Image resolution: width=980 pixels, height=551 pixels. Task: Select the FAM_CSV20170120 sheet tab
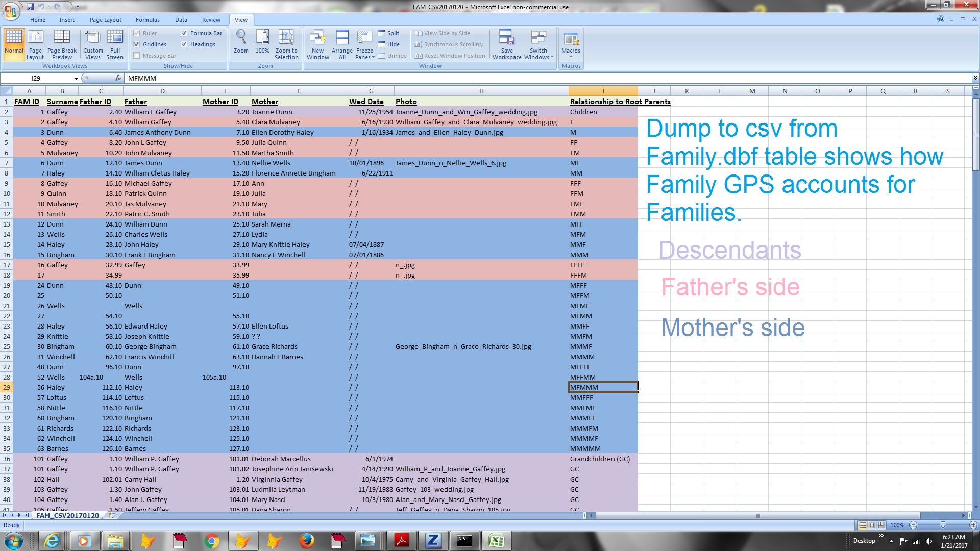tap(68, 515)
